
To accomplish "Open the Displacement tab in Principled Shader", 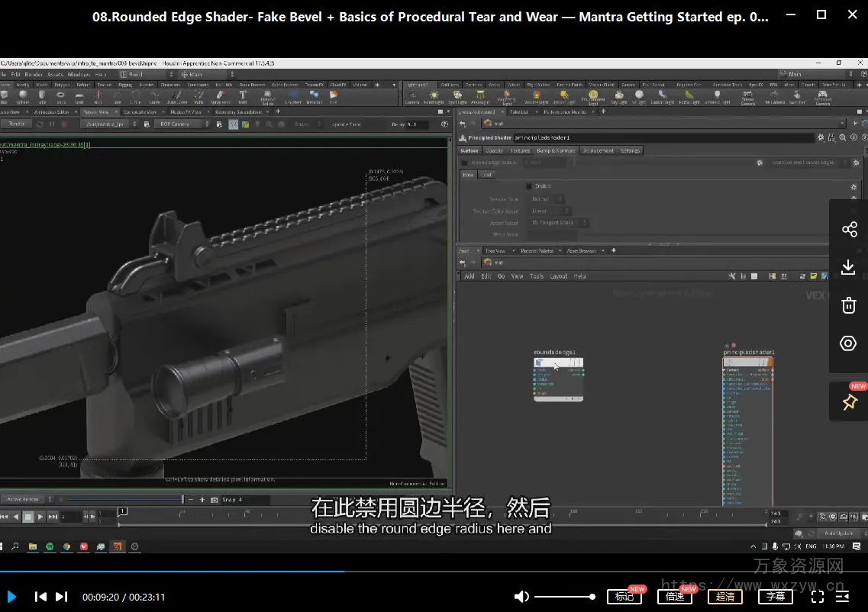I will click(598, 150).
